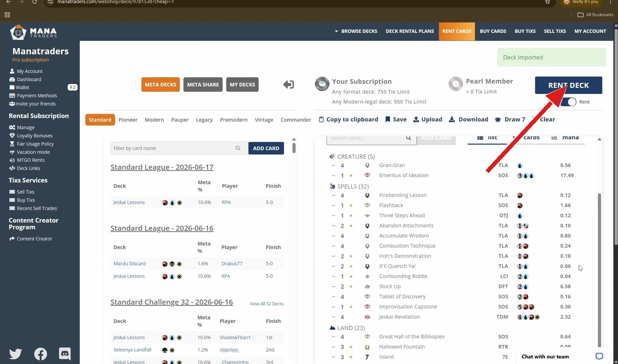Collapse the LAND (23) section
618x364 pixels.
[x=347, y=328]
